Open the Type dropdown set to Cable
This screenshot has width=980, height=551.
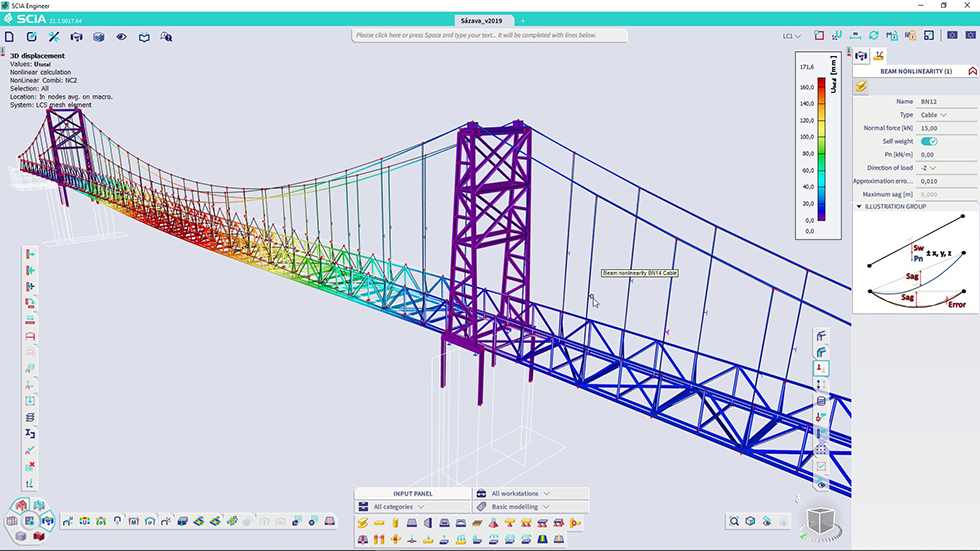pyautogui.click(x=933, y=115)
